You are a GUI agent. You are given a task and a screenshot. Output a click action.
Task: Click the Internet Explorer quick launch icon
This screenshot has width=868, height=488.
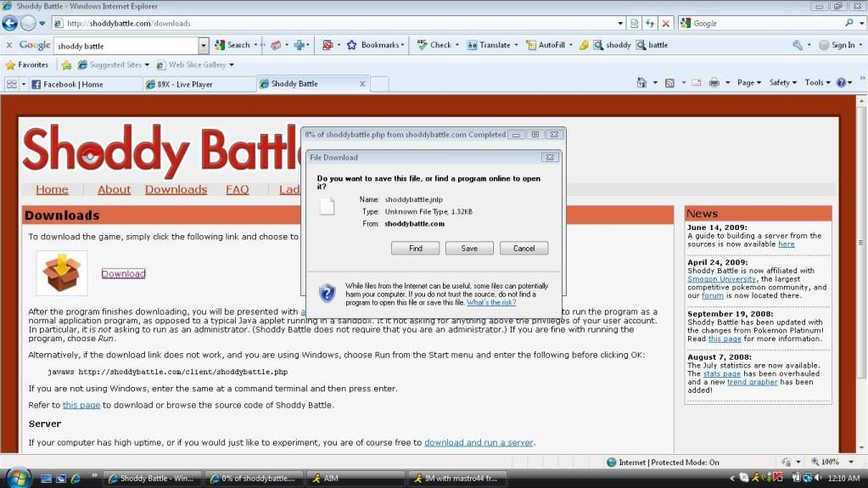[76, 478]
